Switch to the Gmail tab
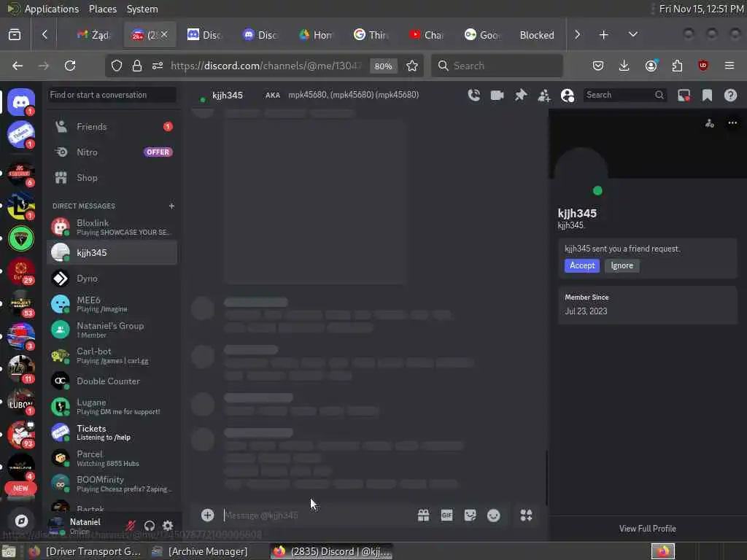The height and width of the screenshot is (560, 747). [93, 35]
